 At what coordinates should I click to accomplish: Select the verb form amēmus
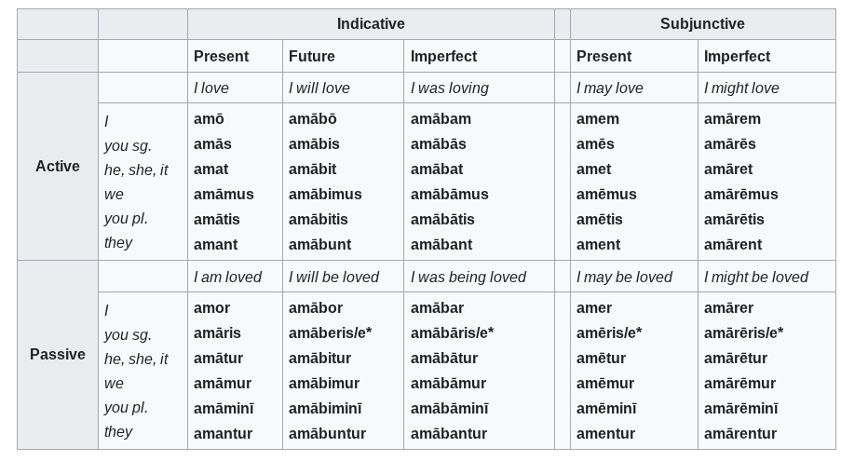[606, 195]
